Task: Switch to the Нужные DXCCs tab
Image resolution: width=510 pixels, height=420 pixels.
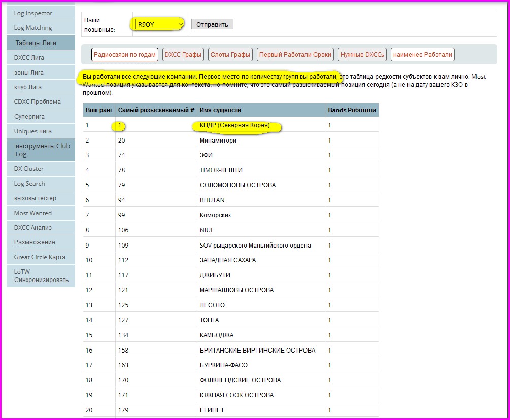Action: 362,55
